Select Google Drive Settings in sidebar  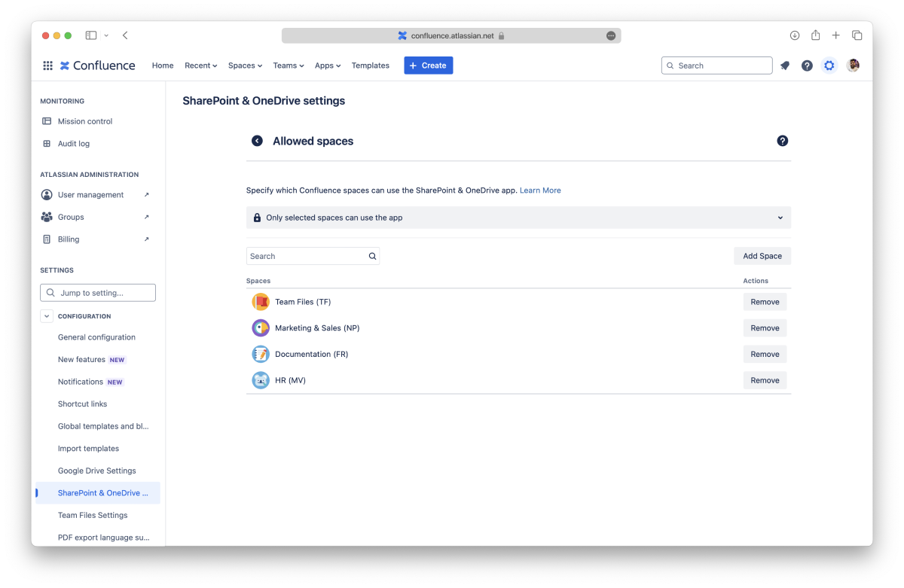click(x=97, y=471)
